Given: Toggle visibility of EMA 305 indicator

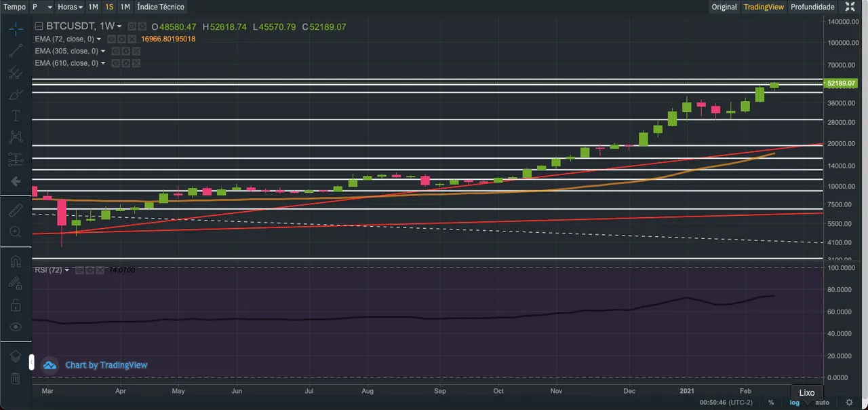Looking at the screenshot, I should click(115, 51).
